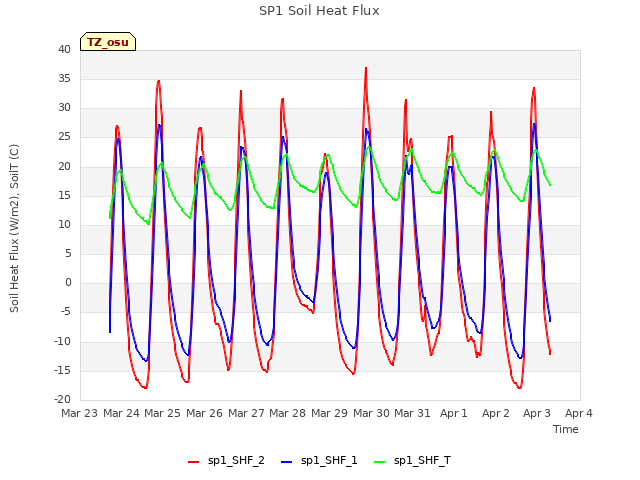The height and width of the screenshot is (480, 640).
Task: Click the green sp1_SHF_T legend swatch
Action: (x=380, y=462)
